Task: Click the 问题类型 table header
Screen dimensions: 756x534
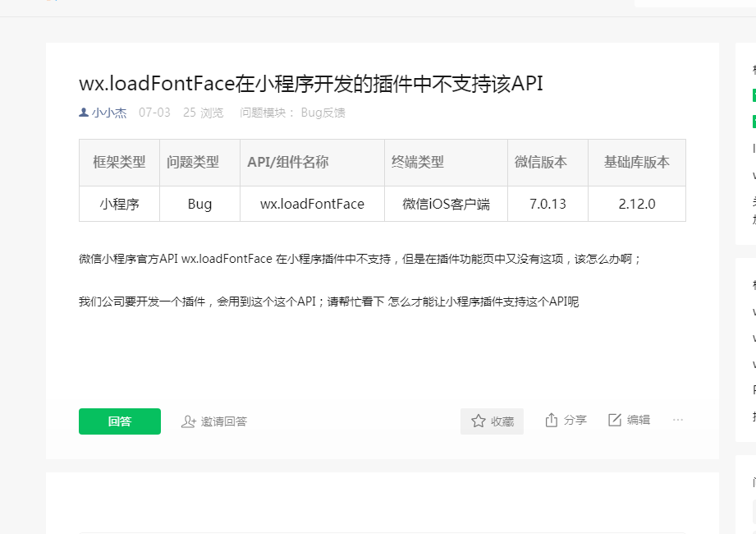Action: pyautogui.click(x=199, y=162)
